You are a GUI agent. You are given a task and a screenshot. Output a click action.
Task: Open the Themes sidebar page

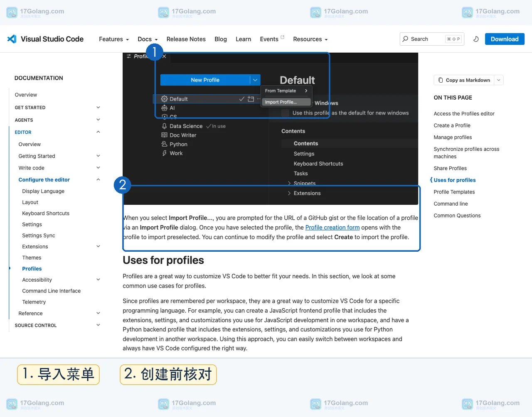[x=32, y=258]
